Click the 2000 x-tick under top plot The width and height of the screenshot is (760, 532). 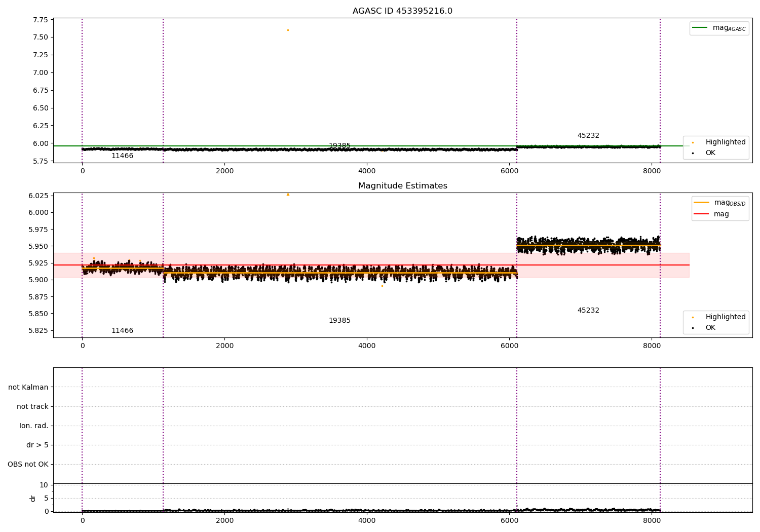224,171
